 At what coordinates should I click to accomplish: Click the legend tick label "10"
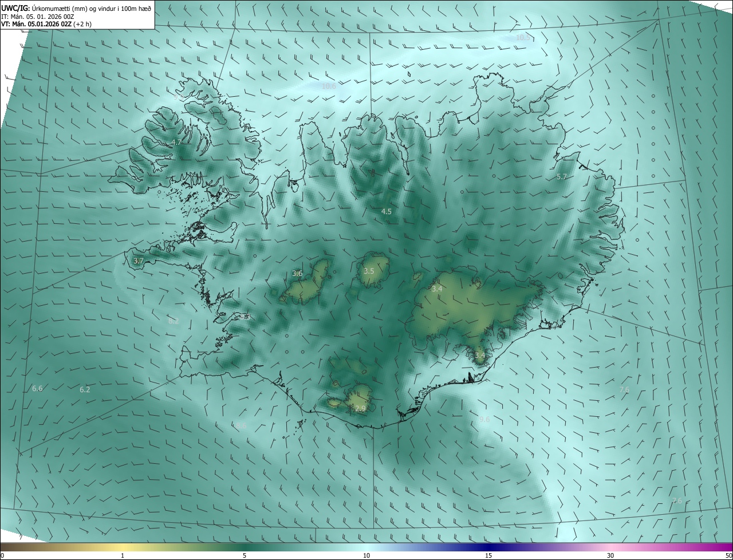click(366, 555)
